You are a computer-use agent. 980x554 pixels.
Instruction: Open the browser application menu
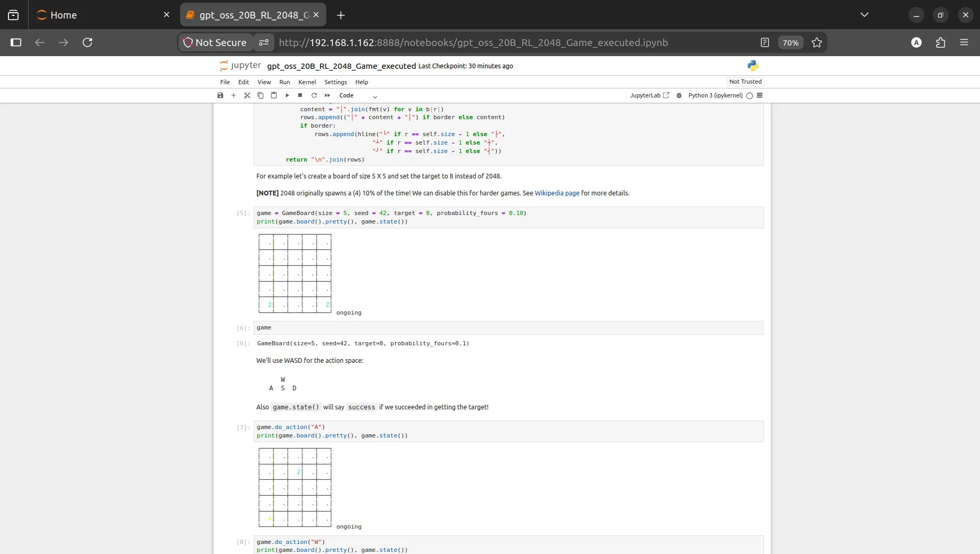coord(964,42)
